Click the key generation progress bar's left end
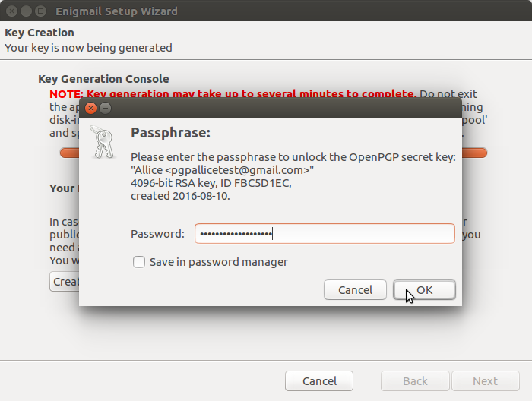The height and width of the screenshot is (401, 532). (x=70, y=153)
